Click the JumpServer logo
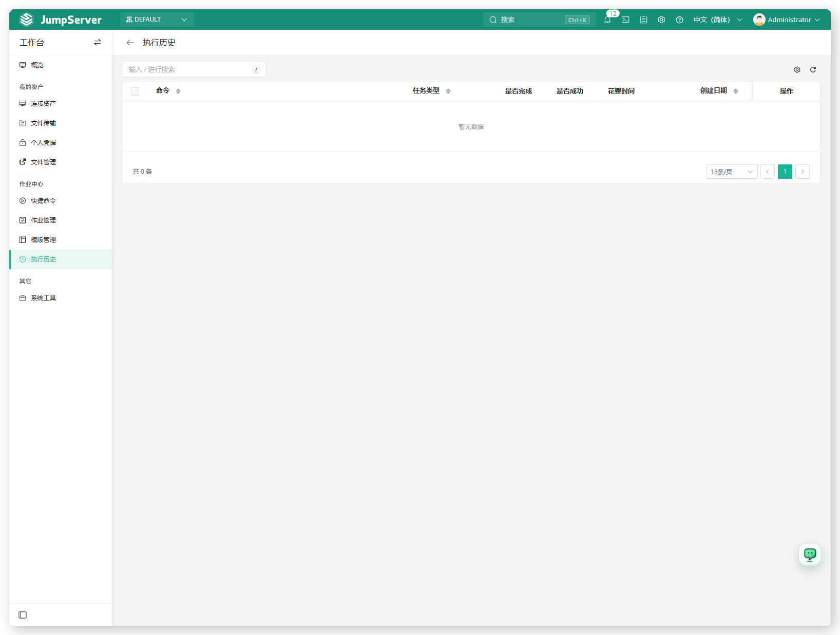The width and height of the screenshot is (840, 635). 61,20
